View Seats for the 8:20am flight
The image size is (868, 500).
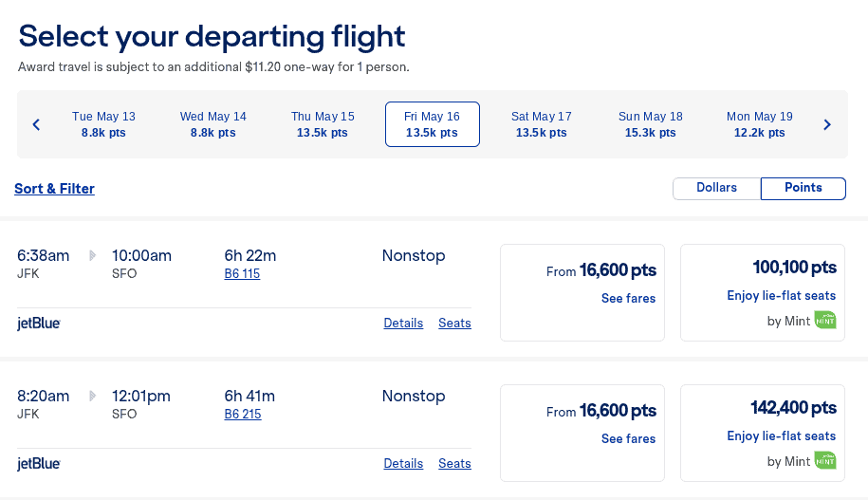coord(454,463)
